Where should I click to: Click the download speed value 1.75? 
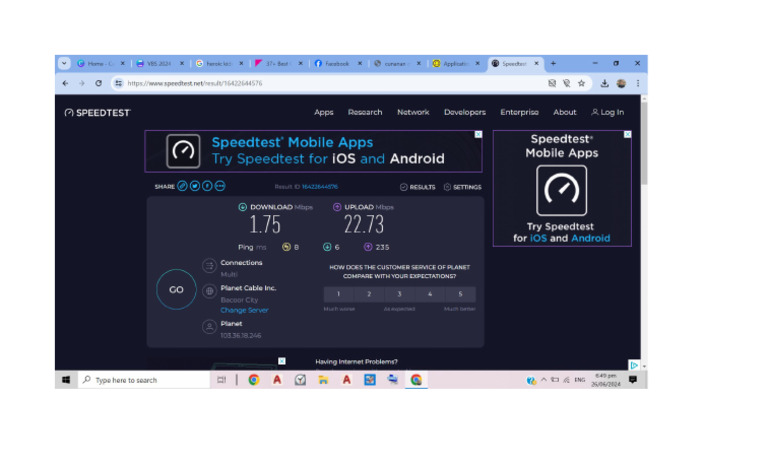[265, 225]
